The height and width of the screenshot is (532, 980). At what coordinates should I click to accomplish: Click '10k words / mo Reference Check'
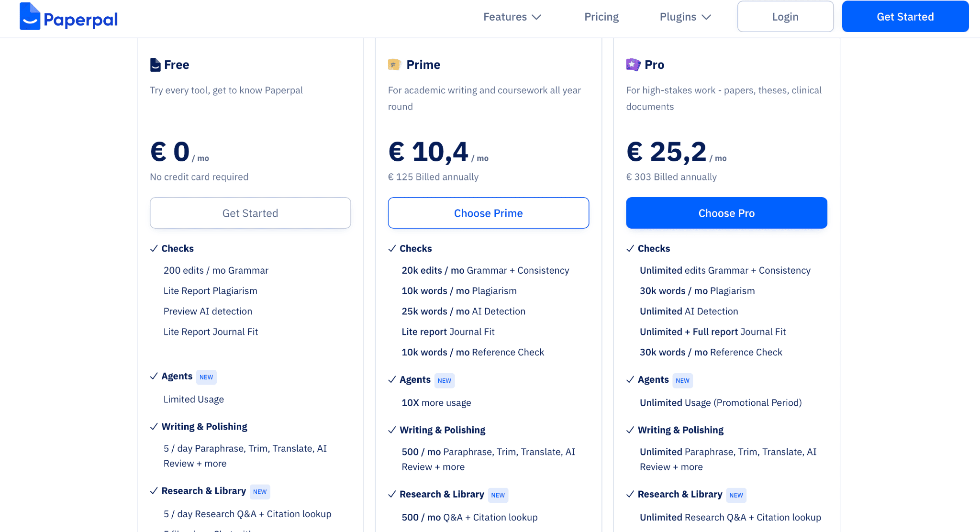473,352
